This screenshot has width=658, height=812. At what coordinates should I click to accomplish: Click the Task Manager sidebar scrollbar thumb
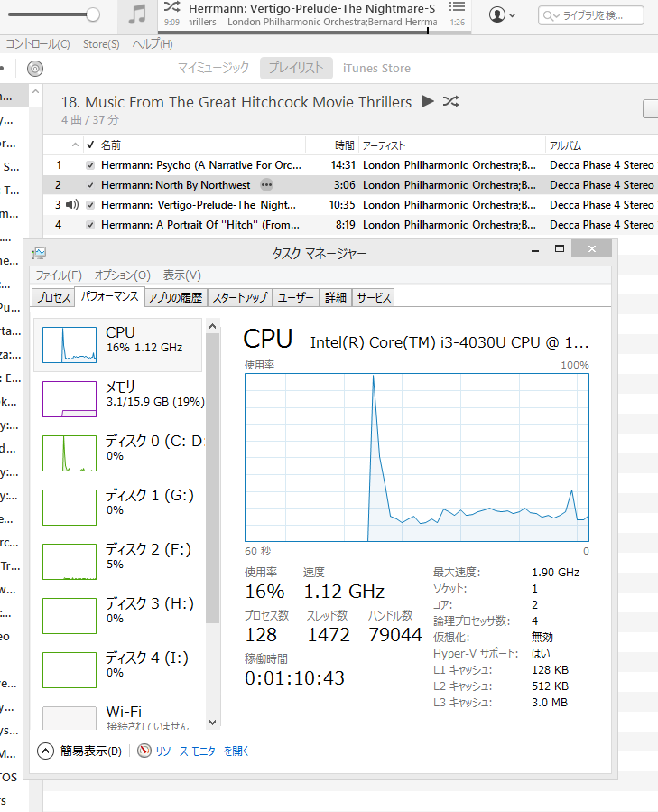(x=213, y=478)
